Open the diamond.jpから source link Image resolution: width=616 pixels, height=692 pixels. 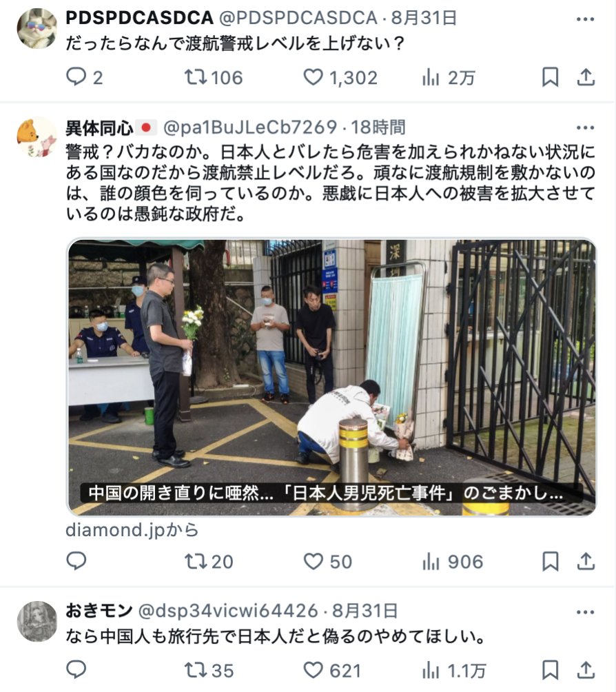pos(132,529)
